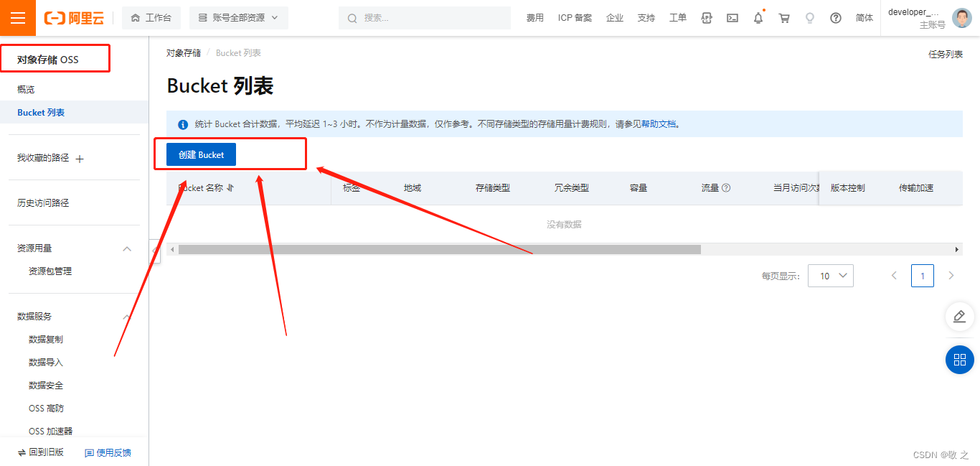Switch language via 简体
Screen dimensions: 980x466
[864, 18]
